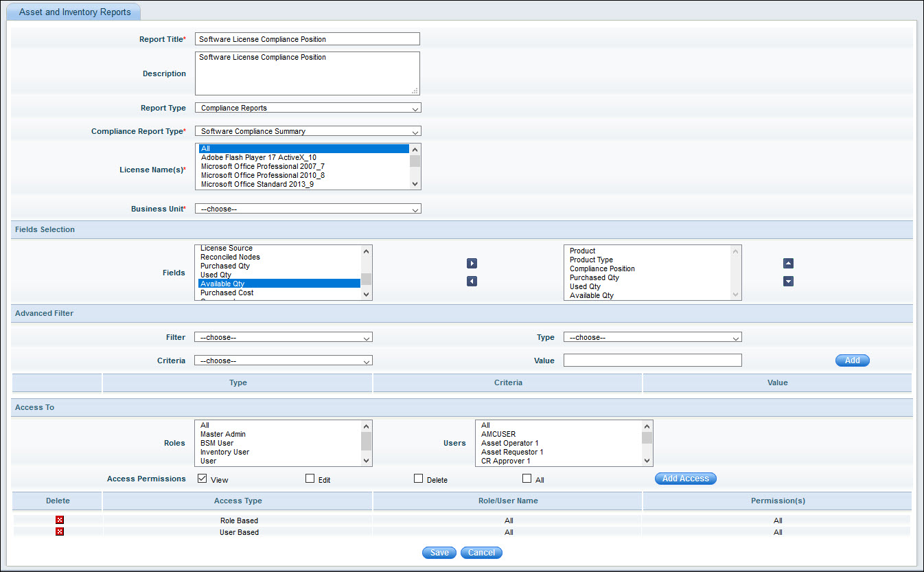Move selected field down in order
The height and width of the screenshot is (572, 924).
788,282
